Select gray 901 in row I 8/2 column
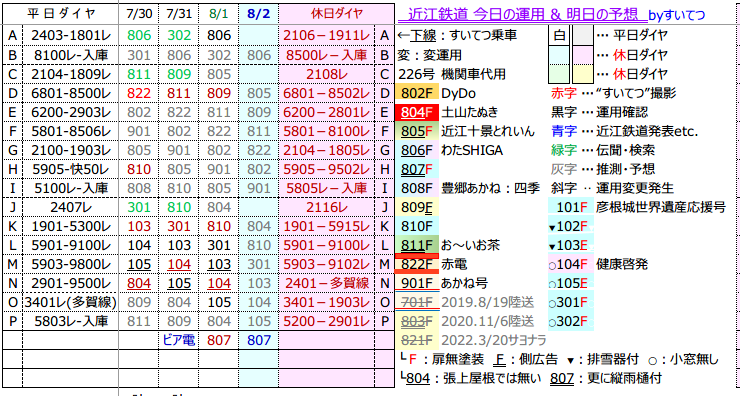Viewport: 740px width, 396px height. (x=259, y=188)
